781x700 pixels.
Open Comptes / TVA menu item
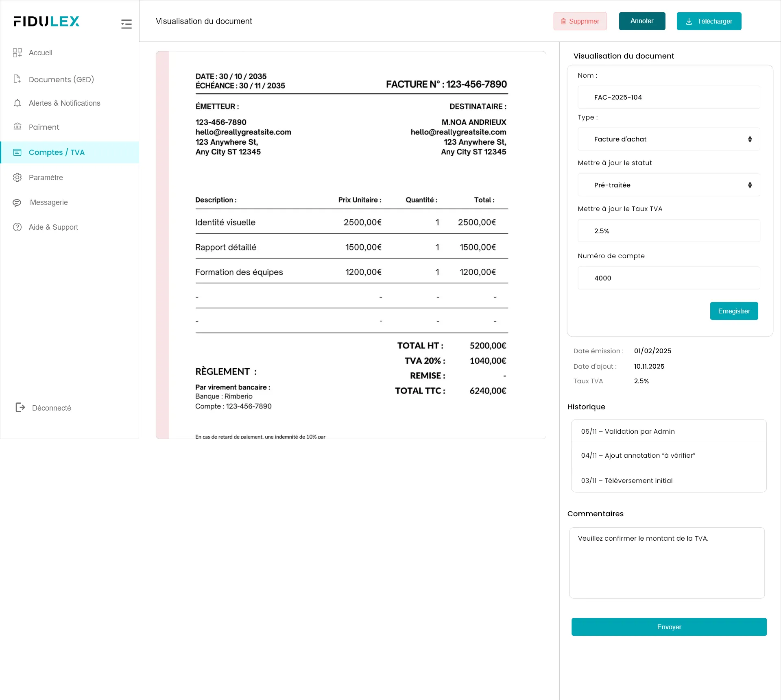[x=57, y=152]
